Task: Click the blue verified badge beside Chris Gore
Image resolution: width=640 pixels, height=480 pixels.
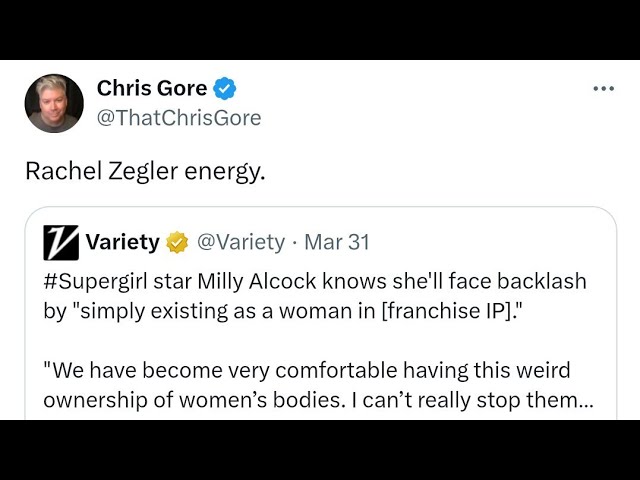Action: (x=226, y=89)
